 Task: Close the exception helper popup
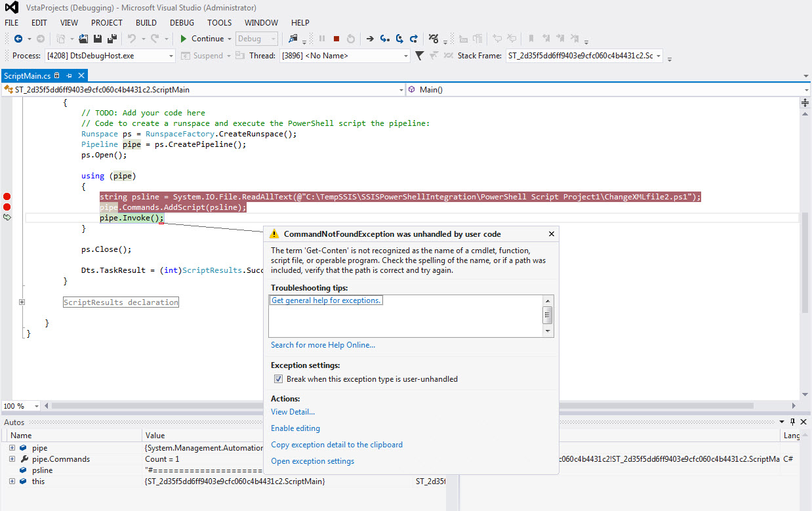pos(552,234)
